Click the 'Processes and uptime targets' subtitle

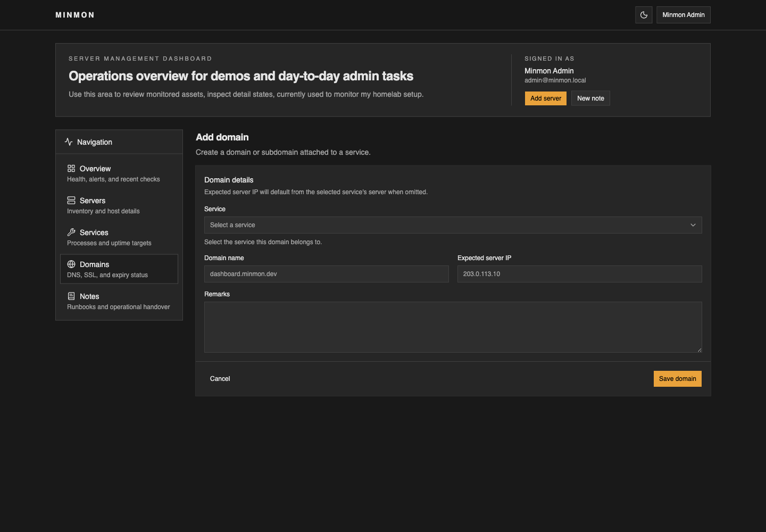tap(109, 243)
